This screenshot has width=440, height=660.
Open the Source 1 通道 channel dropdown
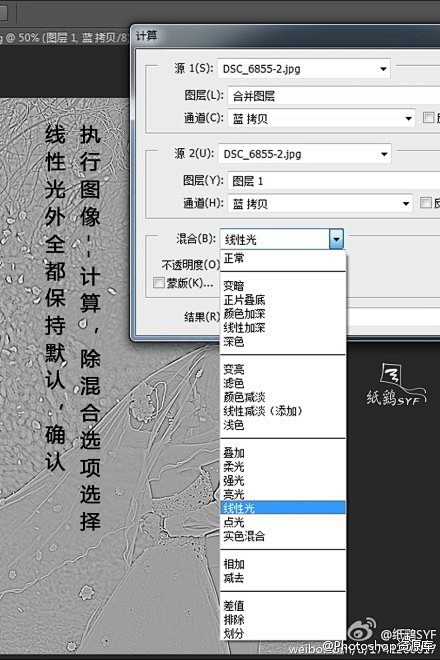click(321, 118)
